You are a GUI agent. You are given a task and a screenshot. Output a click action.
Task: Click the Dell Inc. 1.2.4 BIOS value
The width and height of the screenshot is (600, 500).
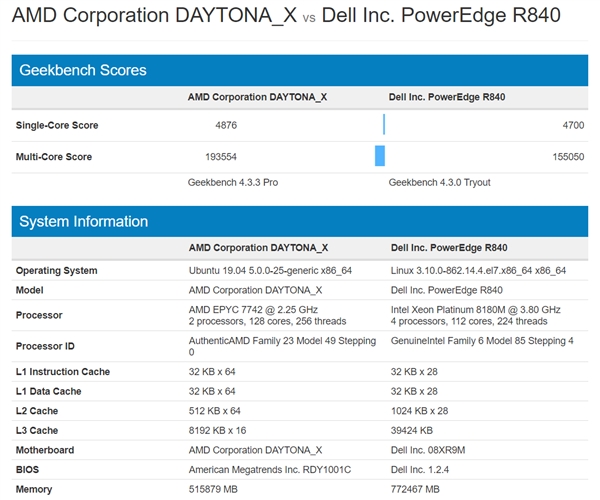(419, 470)
